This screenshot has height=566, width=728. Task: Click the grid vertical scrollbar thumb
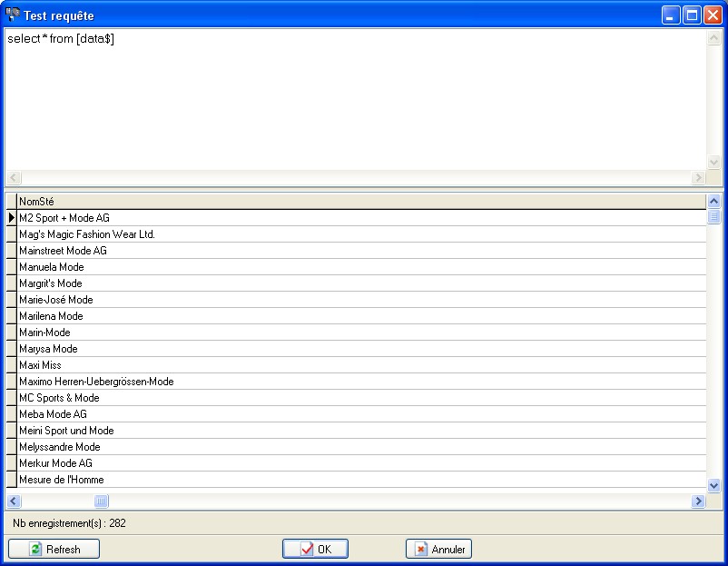pos(713,216)
